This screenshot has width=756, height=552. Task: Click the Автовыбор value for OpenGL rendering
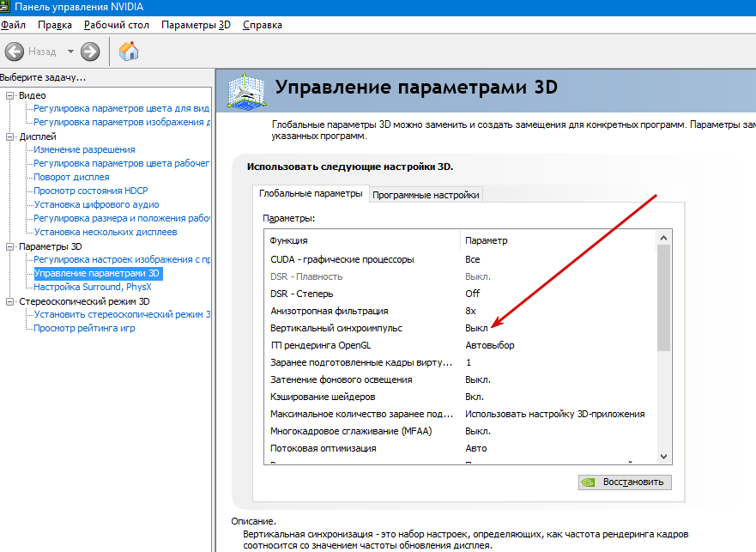point(490,345)
